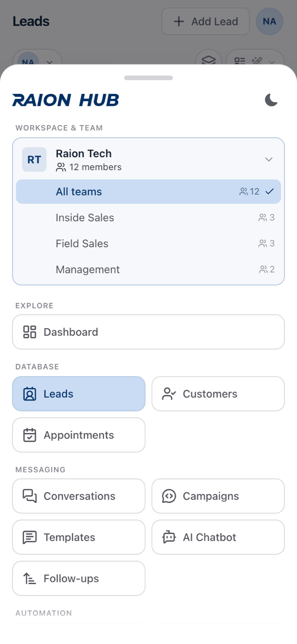Open the Customers section

coord(218,394)
